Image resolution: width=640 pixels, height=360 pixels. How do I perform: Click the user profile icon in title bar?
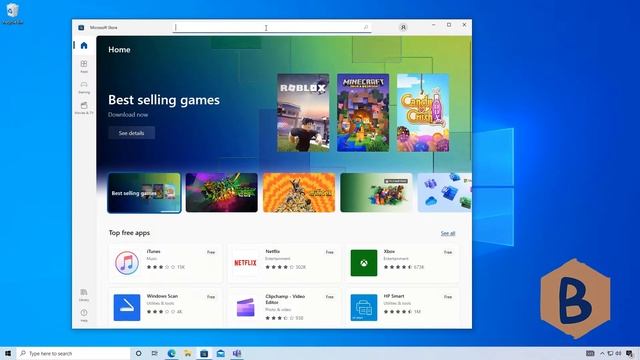[x=403, y=27]
